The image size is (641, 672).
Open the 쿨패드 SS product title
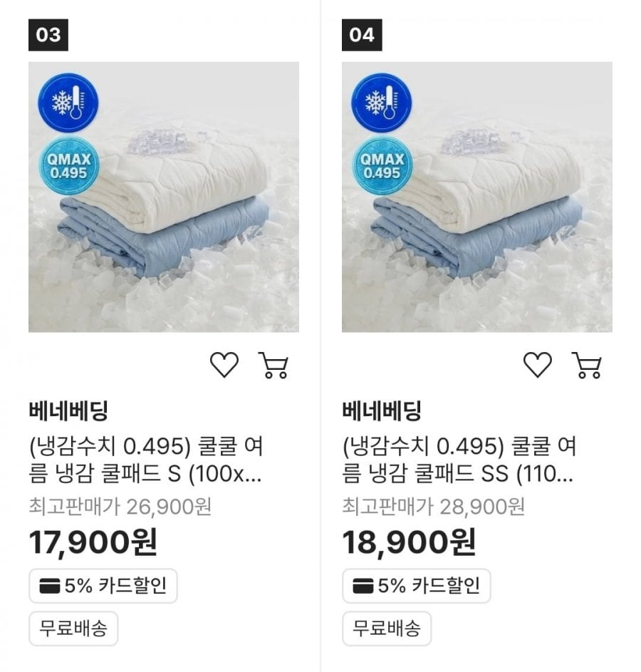point(459,460)
